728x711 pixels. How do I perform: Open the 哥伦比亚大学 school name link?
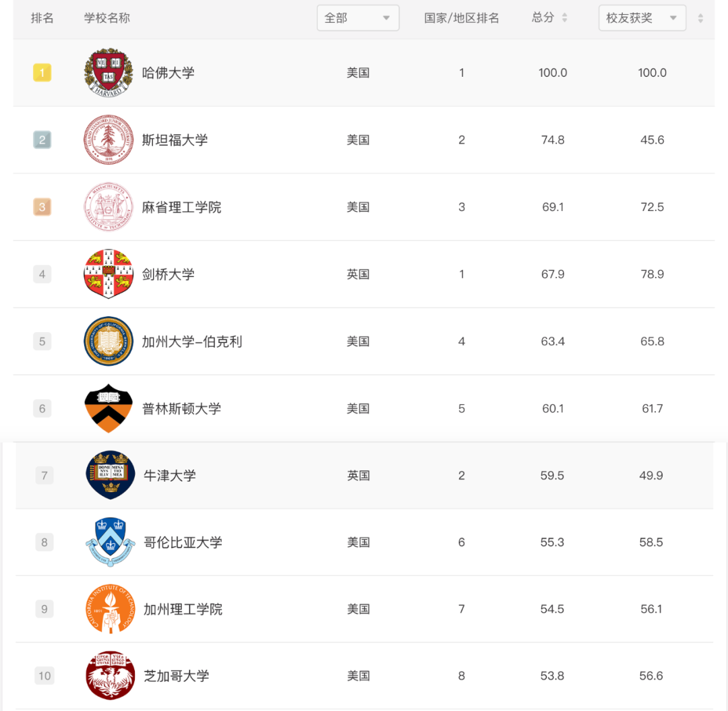183,543
